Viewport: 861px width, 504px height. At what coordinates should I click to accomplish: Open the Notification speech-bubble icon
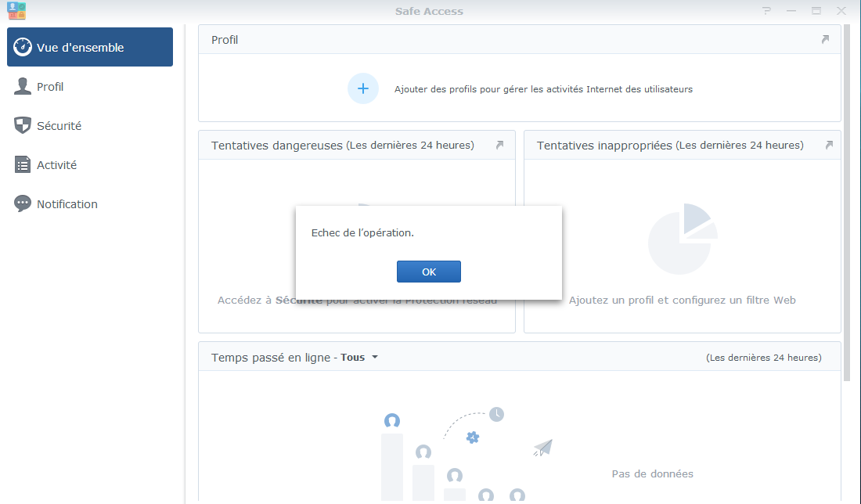point(21,203)
